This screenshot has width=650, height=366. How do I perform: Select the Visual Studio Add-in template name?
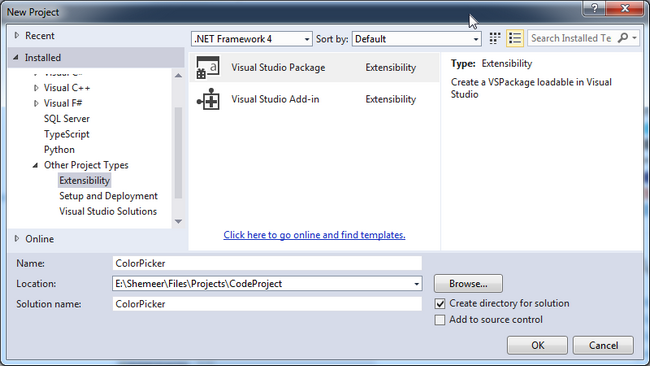coord(275,99)
